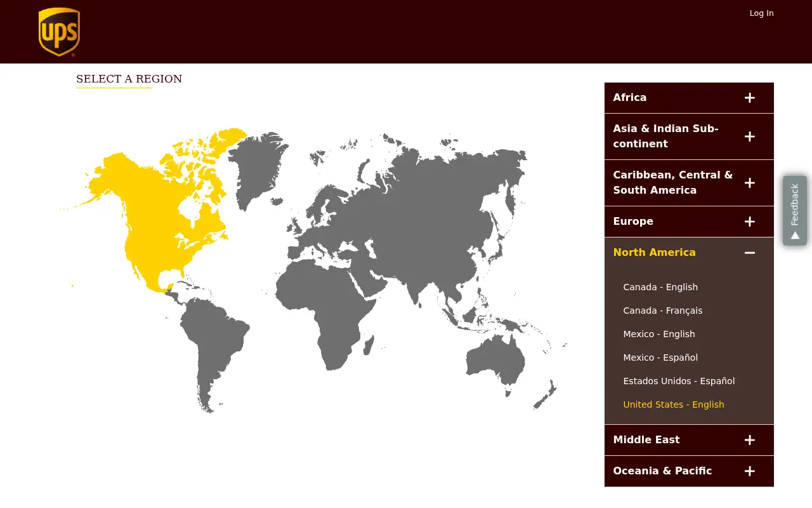
Task: Expand Caribbean, Central & South America plus icon
Action: 750,183
